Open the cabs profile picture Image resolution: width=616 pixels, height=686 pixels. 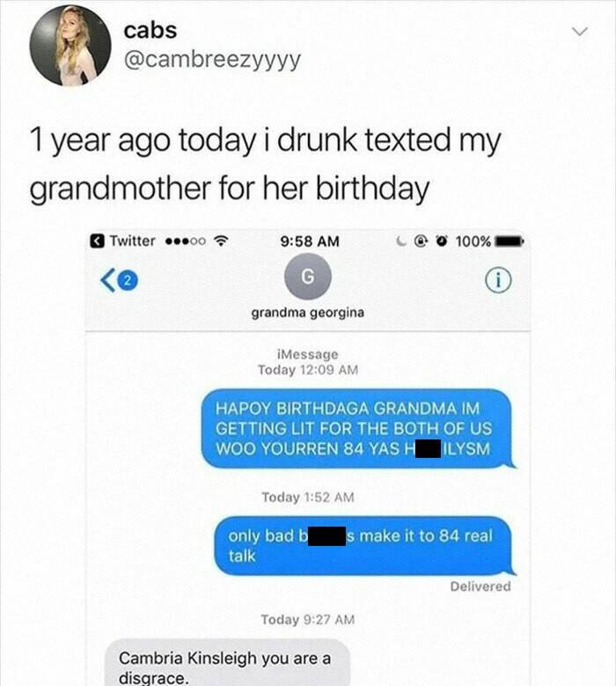pos(70,46)
